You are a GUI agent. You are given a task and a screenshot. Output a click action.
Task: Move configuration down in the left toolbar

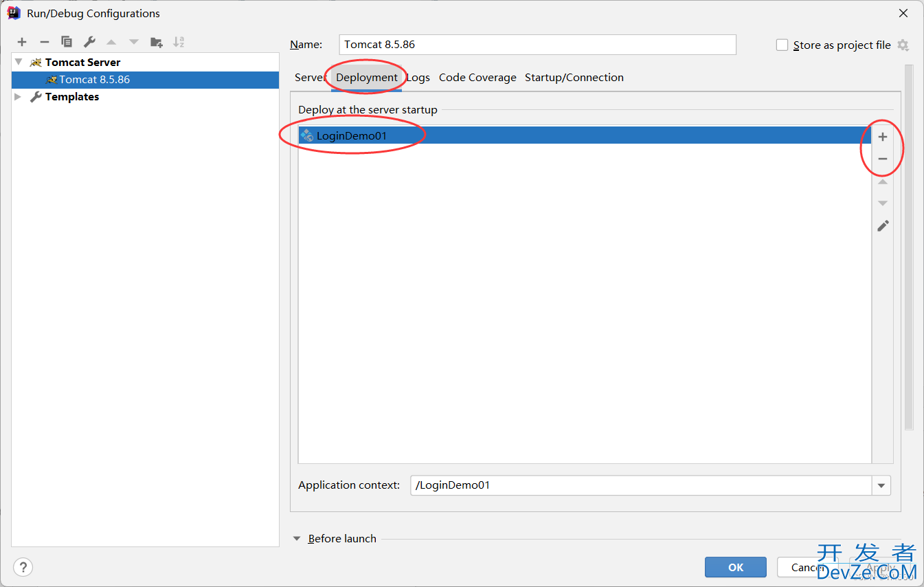point(134,42)
